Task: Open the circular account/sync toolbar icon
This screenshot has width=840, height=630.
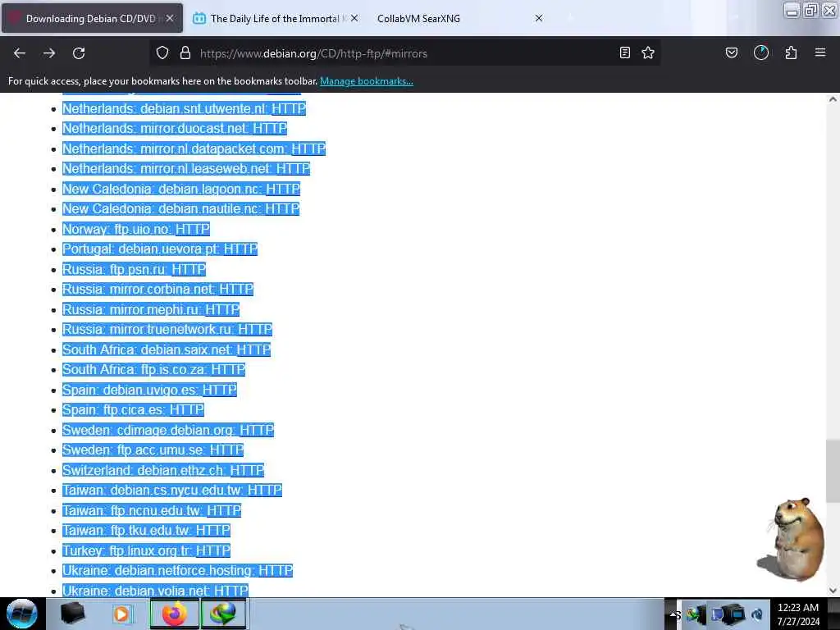Action: 761,52
